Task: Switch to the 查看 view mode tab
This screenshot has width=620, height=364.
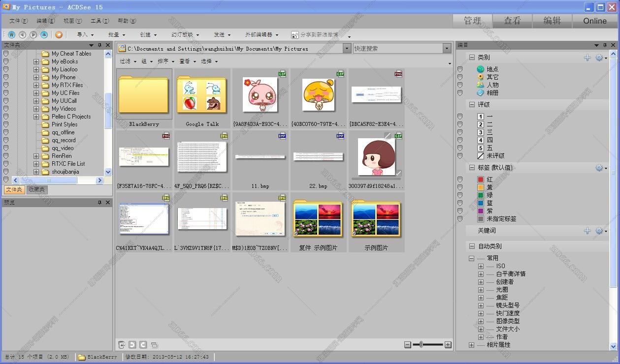Action: [x=512, y=21]
